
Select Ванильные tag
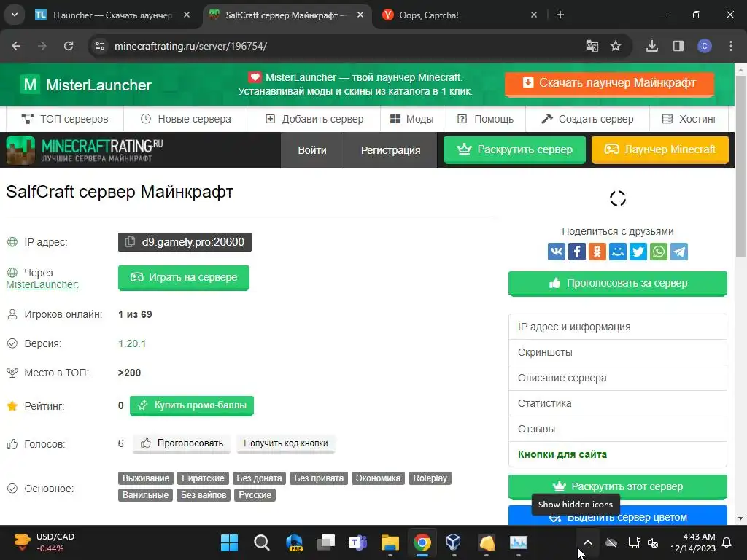pos(145,495)
